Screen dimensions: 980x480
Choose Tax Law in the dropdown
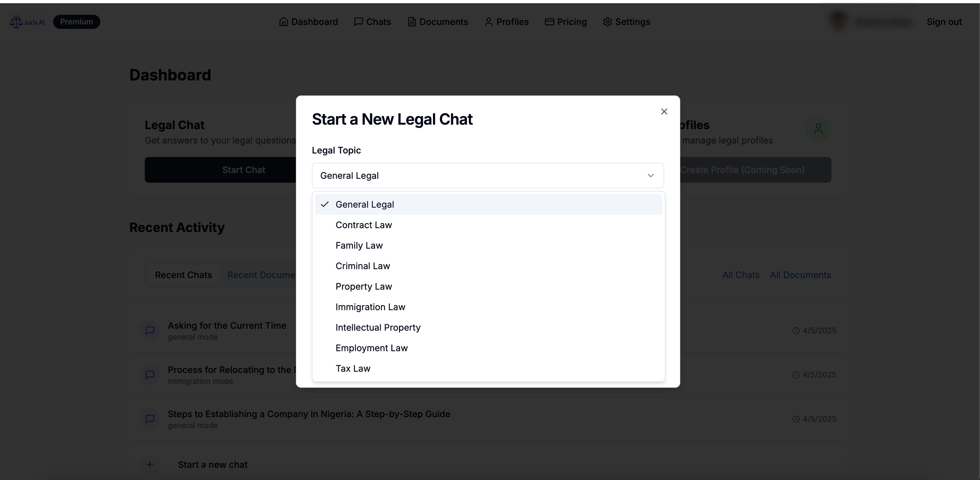[353, 368]
